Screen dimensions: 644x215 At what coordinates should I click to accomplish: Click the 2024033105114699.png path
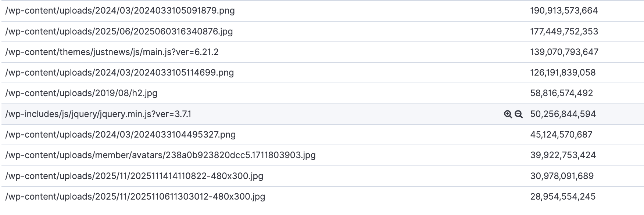pos(119,73)
